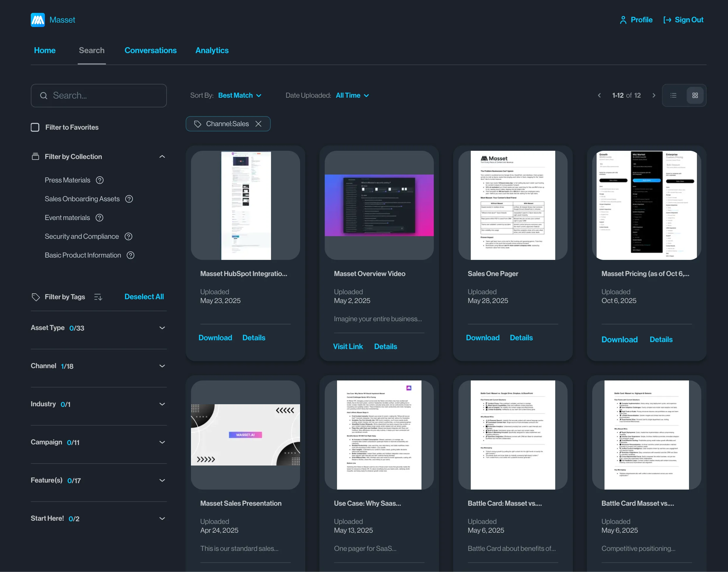The height and width of the screenshot is (572, 728).
Task: Click the Masset logo icon
Action: (x=38, y=20)
